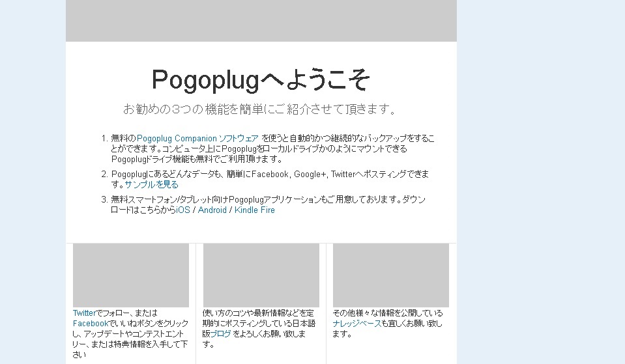Click the image placeholder above the blog text
625x364 pixels.
pos(261,275)
